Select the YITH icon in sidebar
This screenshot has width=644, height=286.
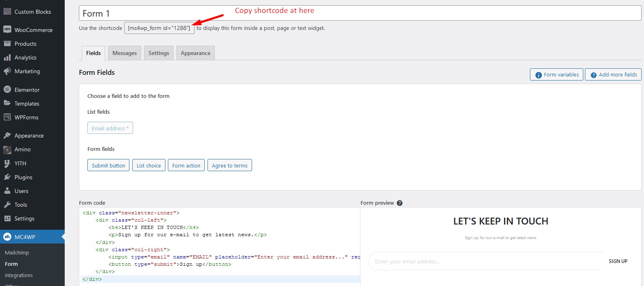coord(7,163)
